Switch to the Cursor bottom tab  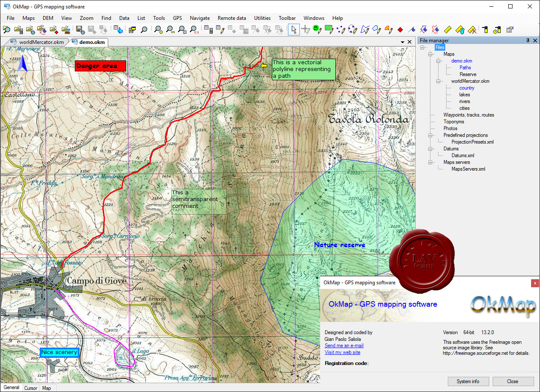[30, 388]
